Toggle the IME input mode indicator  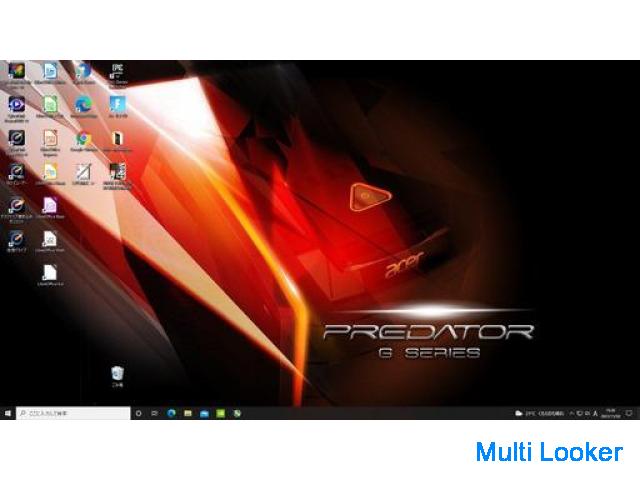(x=597, y=412)
